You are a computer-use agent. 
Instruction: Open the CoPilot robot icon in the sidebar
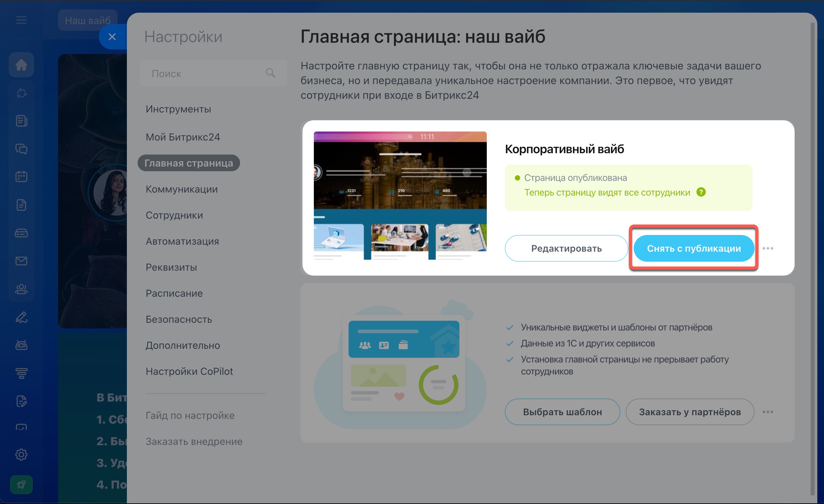(21, 344)
